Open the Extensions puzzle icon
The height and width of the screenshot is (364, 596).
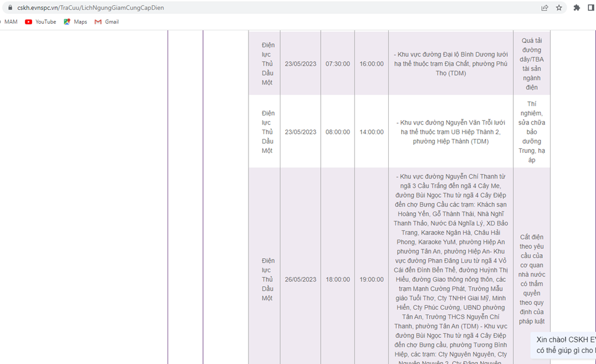(577, 8)
